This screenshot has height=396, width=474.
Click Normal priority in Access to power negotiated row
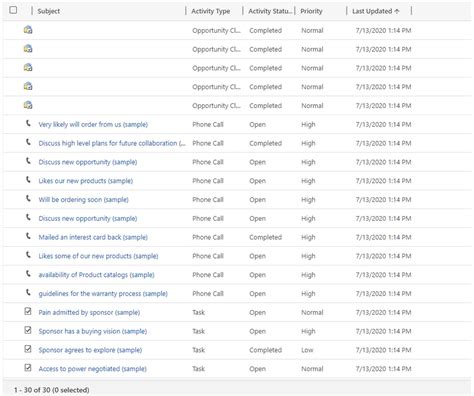pyautogui.click(x=312, y=369)
